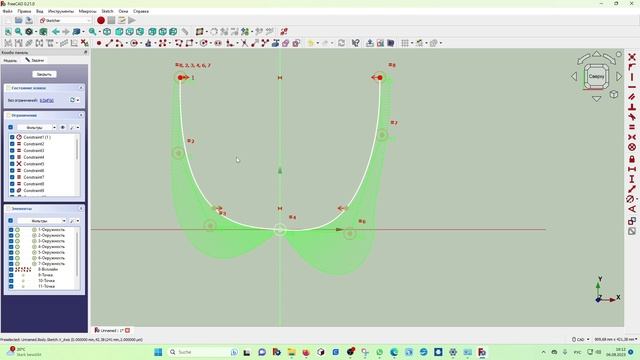Open the Sketcher workbench dropdown

pyautogui.click(x=65, y=20)
